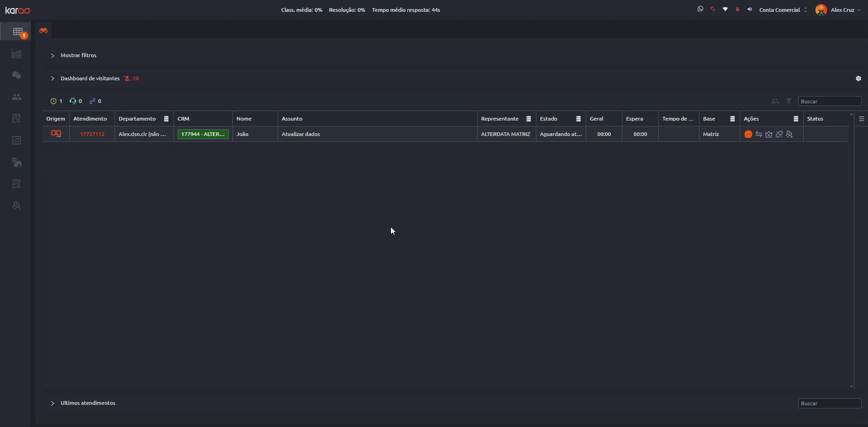Click the crown action icon
This screenshot has height=427, width=868.
(769, 134)
